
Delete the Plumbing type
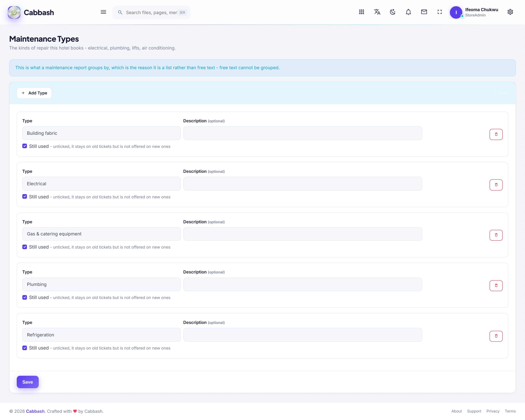point(496,286)
